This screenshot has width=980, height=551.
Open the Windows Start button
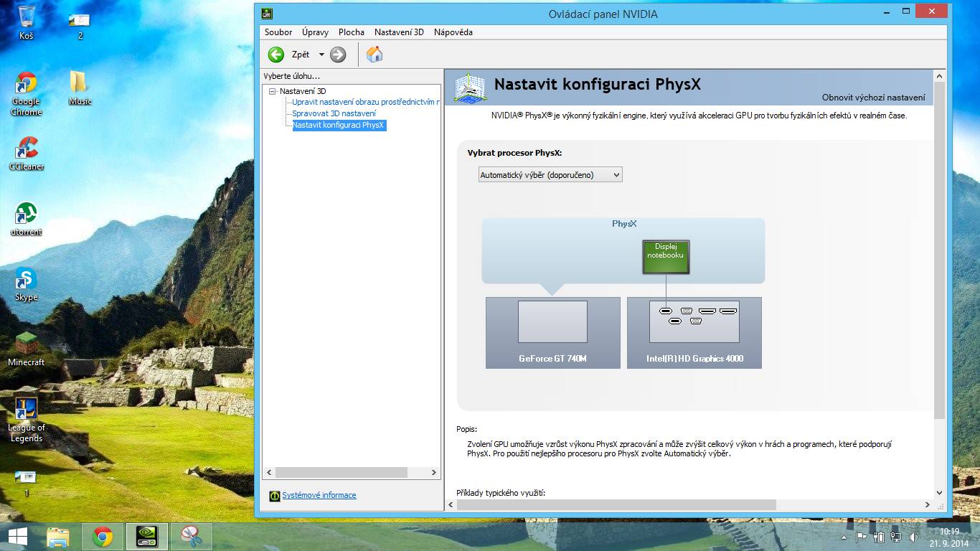coord(18,537)
